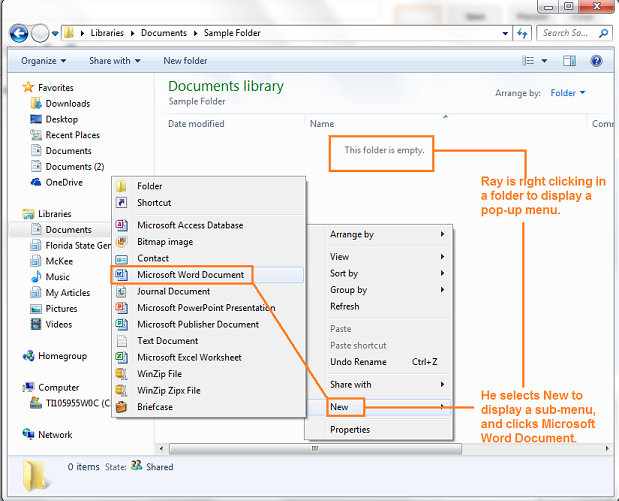Open the Organize menu
This screenshot has width=619, height=501.
point(44,61)
